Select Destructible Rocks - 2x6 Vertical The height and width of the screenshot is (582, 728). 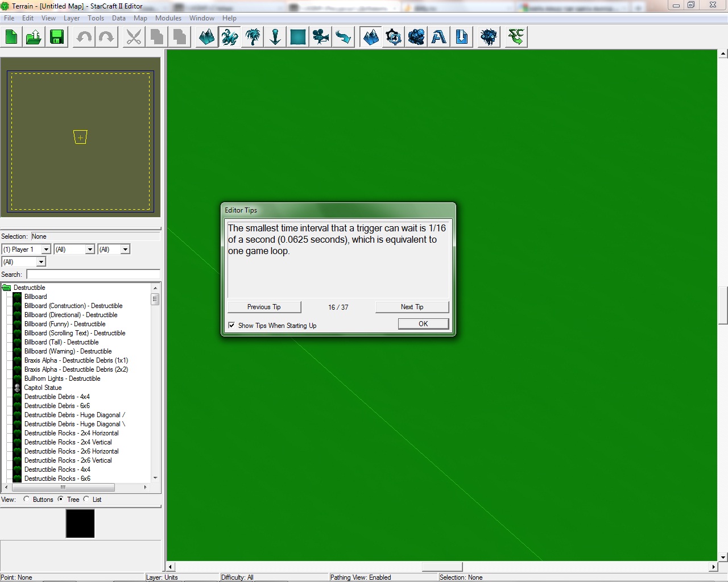(68, 460)
